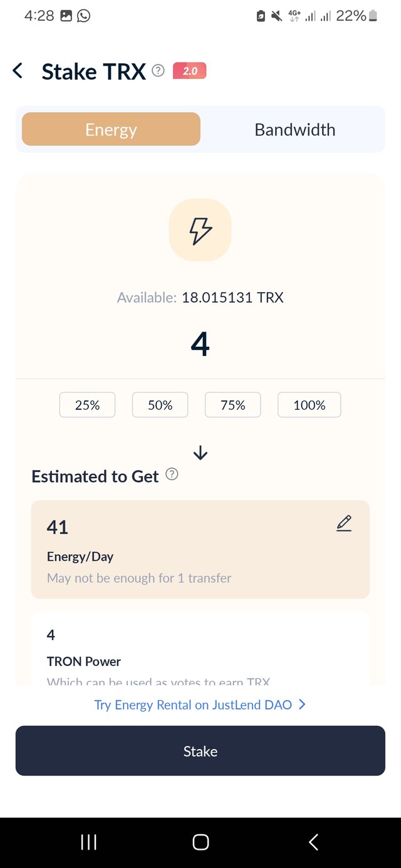Choose 100% of available TRX
Screen dimensions: 401x868
(x=310, y=405)
